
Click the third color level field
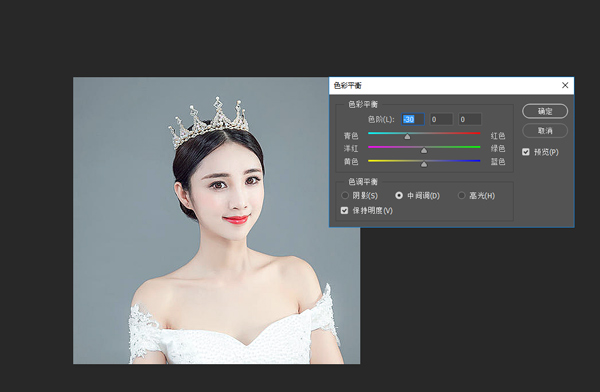[x=470, y=119]
